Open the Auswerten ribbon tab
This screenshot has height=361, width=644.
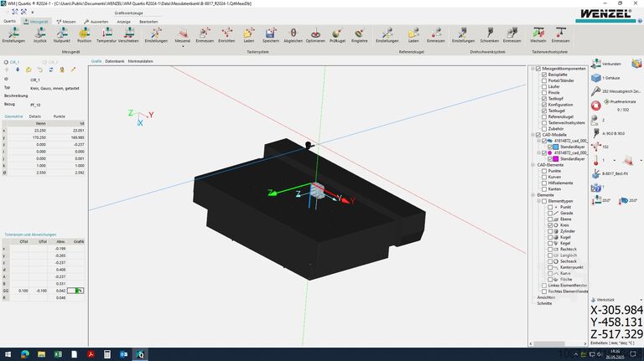click(96, 21)
